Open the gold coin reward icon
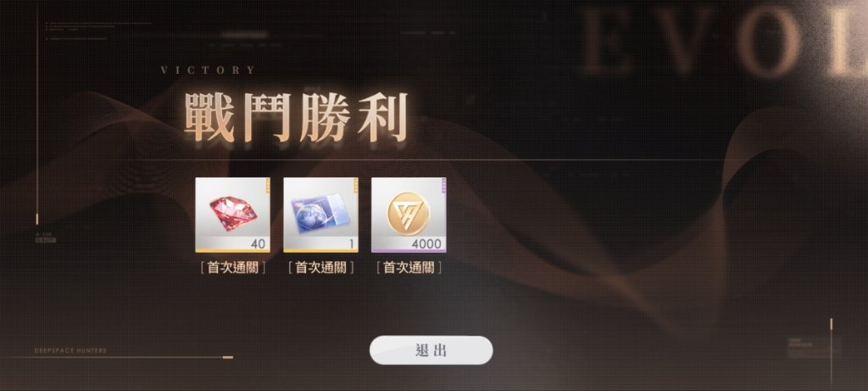Screen dimensions: 868x391 409,213
